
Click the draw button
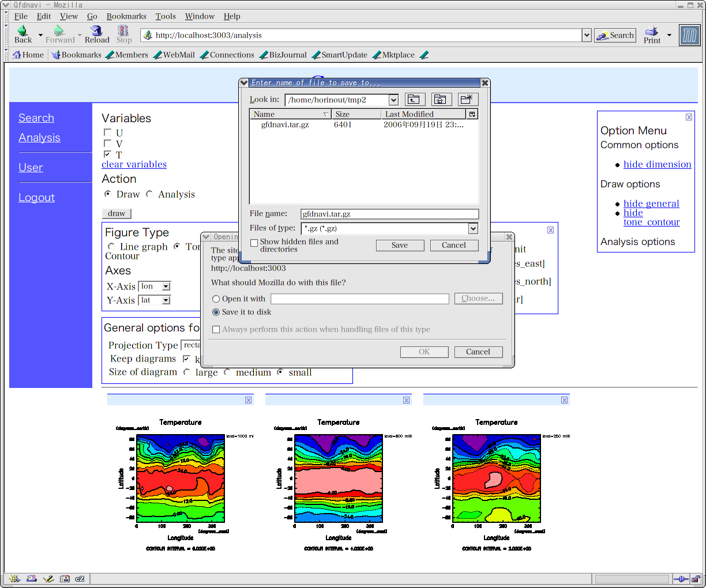(x=117, y=213)
